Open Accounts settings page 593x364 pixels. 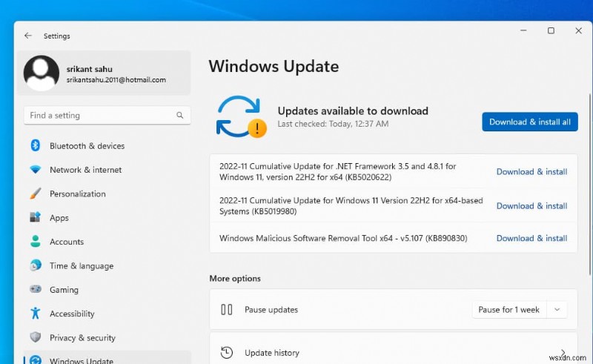[x=107, y=242]
